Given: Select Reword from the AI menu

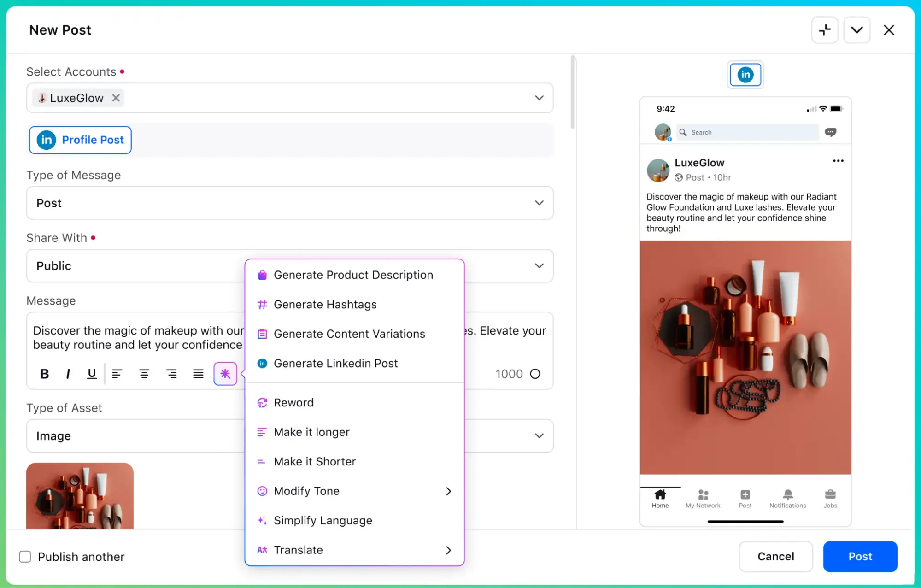Looking at the screenshot, I should click(293, 402).
